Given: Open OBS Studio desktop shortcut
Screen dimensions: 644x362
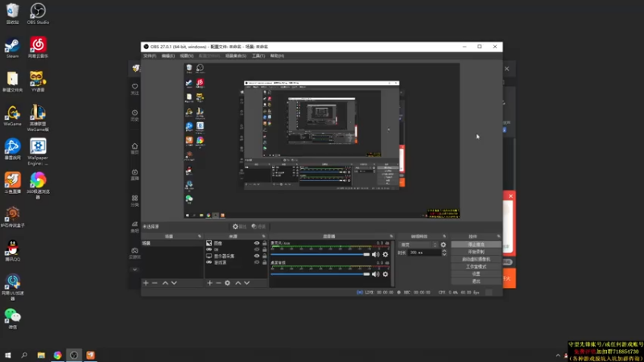Looking at the screenshot, I should coord(37,13).
